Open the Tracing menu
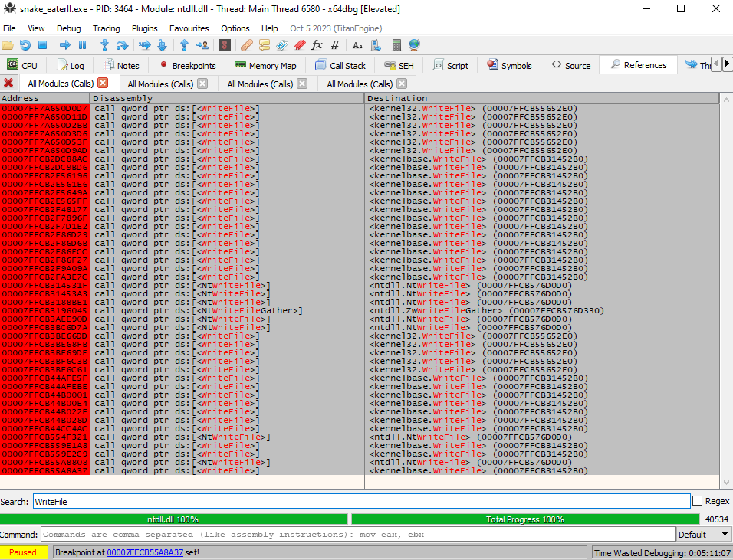The height and width of the screenshot is (560, 733). (x=106, y=28)
